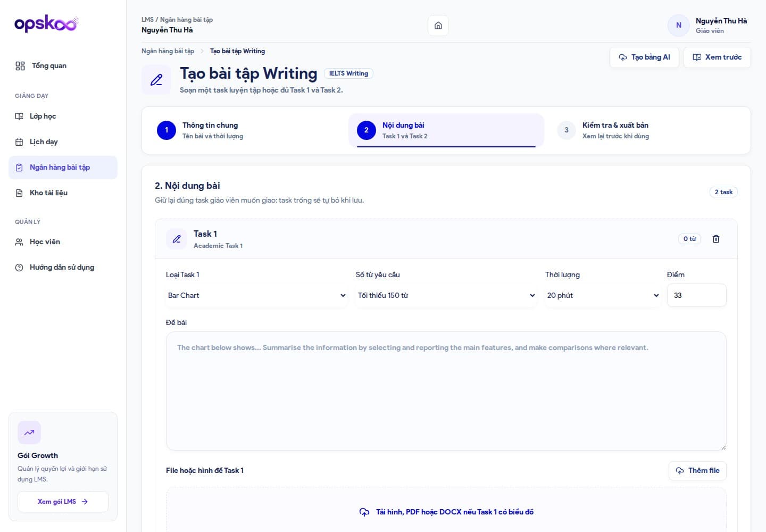Click the Gói Growth plan title
This screenshot has width=766, height=532.
click(x=38, y=456)
